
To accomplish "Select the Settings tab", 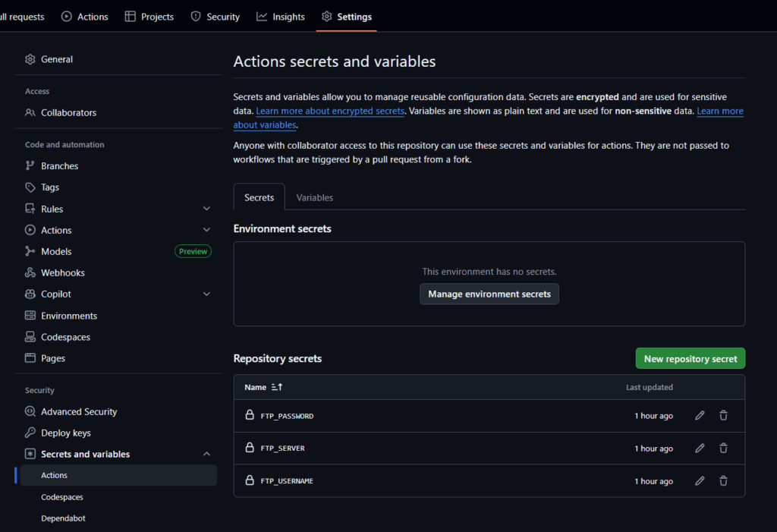I will [346, 17].
